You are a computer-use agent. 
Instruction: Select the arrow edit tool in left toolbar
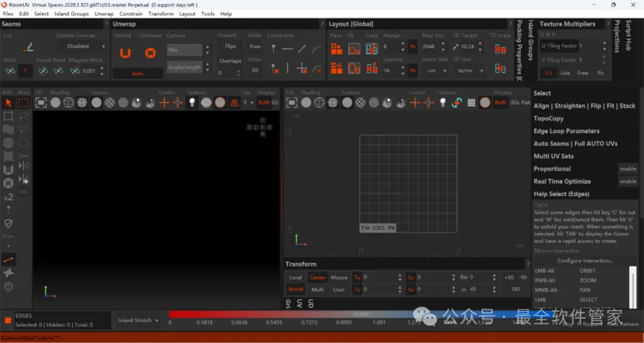click(8, 103)
